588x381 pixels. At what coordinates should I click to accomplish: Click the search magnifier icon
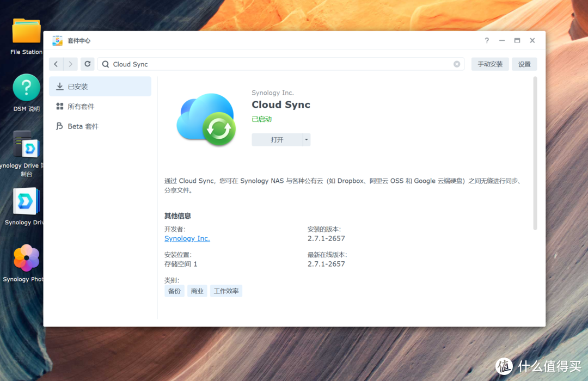coord(106,64)
